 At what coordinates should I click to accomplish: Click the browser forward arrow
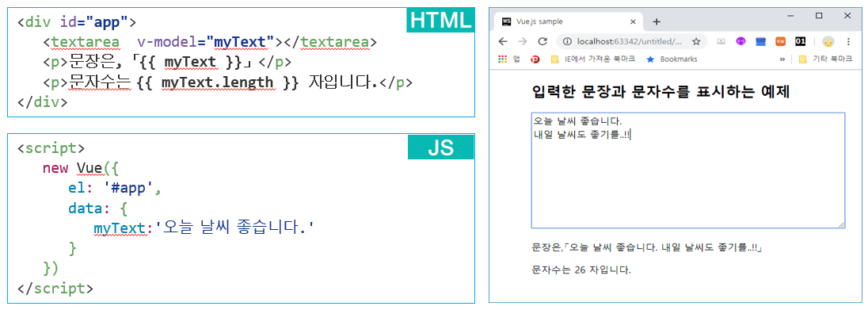tap(523, 41)
